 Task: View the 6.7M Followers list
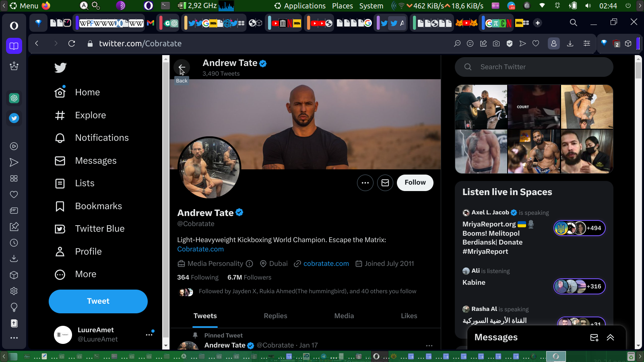point(249,277)
